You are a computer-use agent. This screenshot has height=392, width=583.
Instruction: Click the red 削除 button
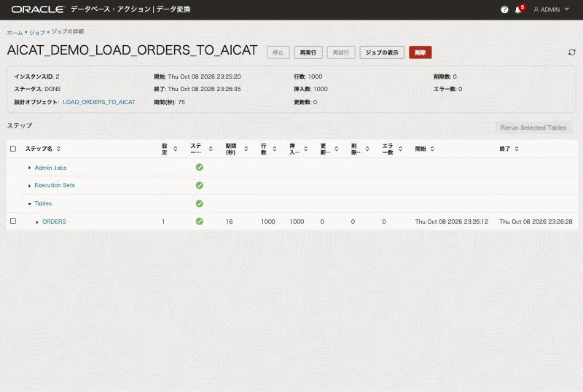pyautogui.click(x=420, y=52)
